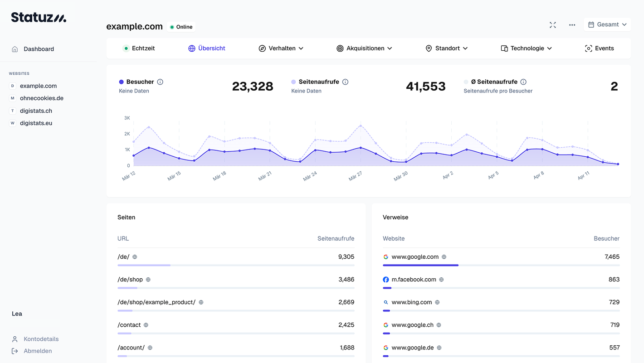644x363 pixels.
Task: Expand the Verhalten dropdown menu
Action: (x=281, y=48)
